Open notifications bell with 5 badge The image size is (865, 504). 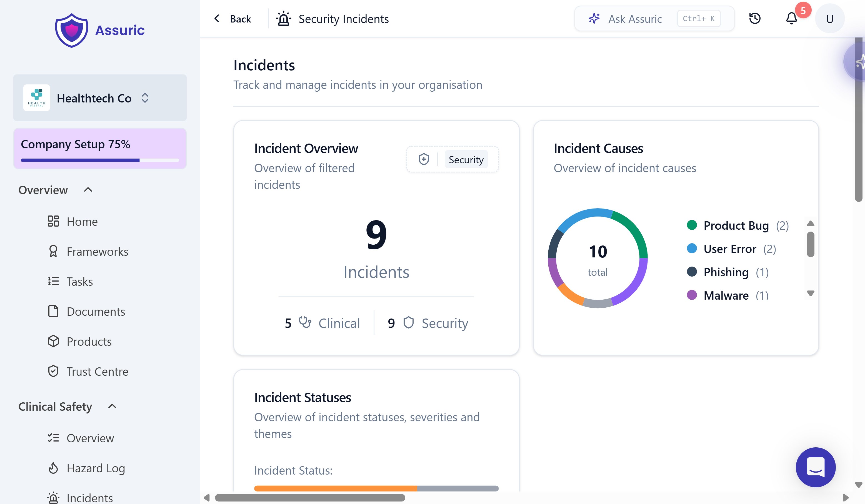792,19
